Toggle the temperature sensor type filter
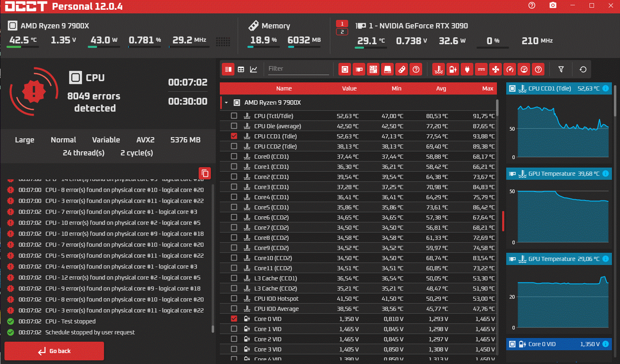 439,69
